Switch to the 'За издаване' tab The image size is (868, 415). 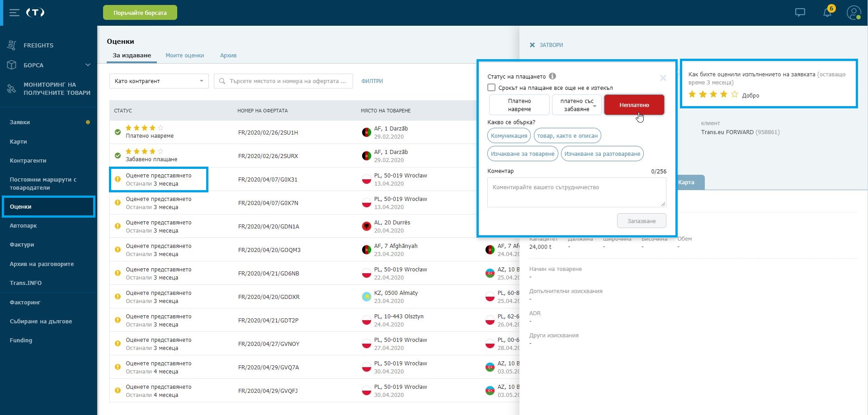point(132,56)
